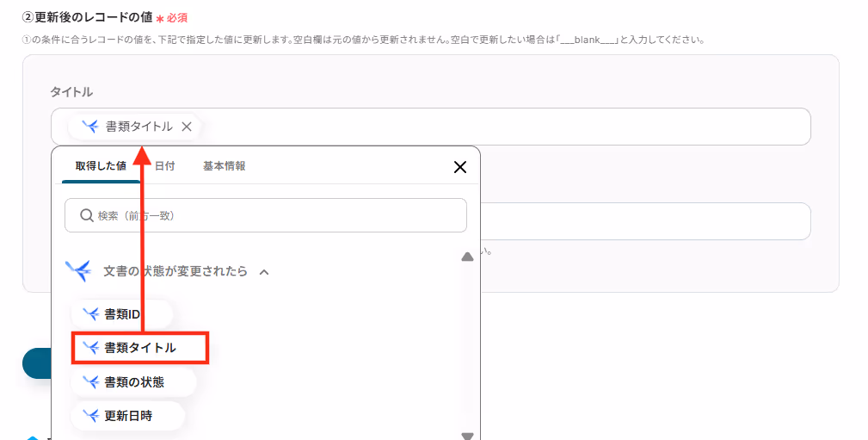
Task: Click the scroll up arrow in popup
Action: pos(467,257)
